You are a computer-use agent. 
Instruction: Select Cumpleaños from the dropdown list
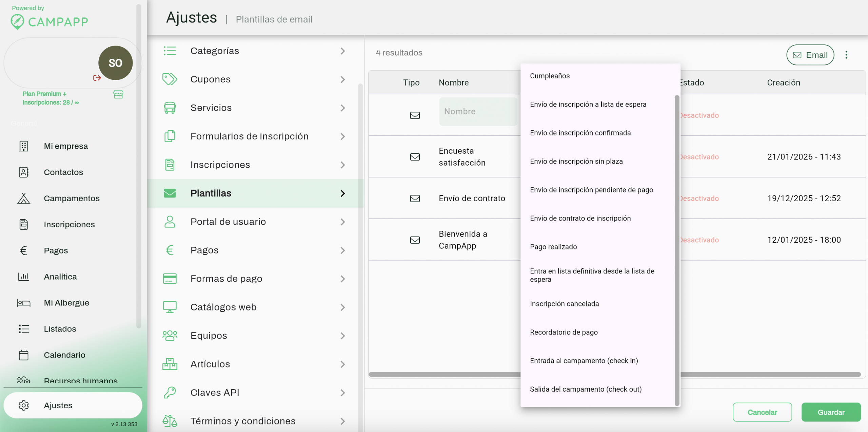550,76
